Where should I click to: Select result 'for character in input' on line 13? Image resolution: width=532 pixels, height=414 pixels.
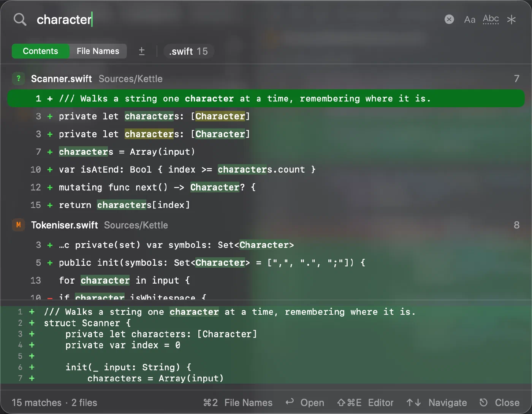(x=266, y=281)
